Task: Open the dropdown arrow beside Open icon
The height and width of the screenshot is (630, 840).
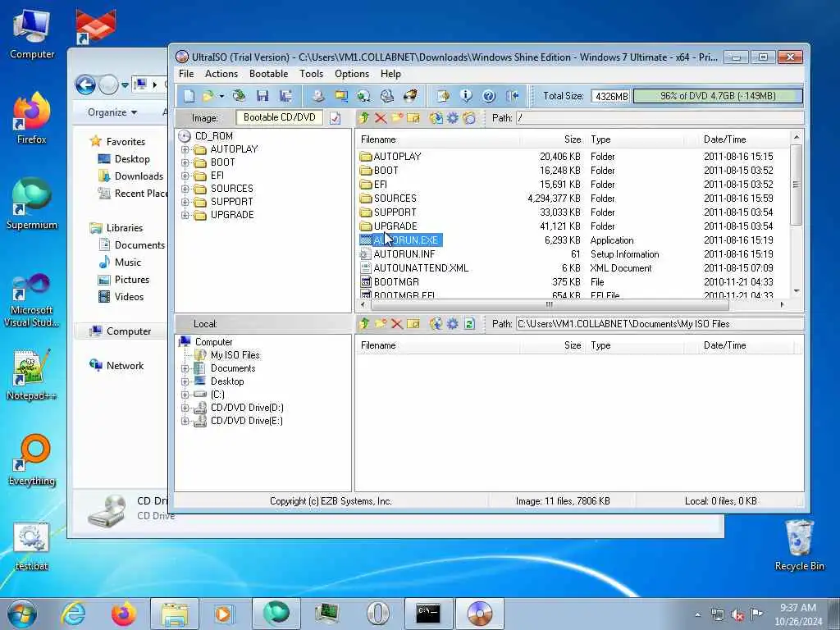Action: tap(221, 97)
